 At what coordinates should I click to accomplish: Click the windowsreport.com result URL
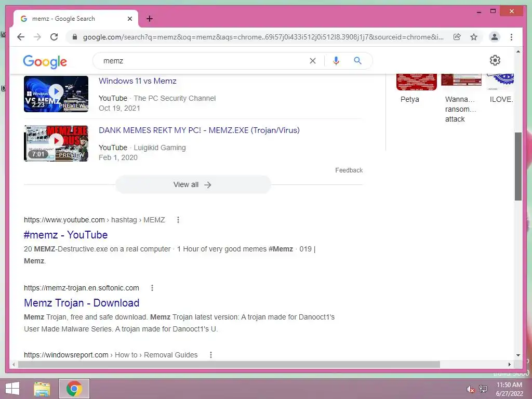tap(111, 355)
